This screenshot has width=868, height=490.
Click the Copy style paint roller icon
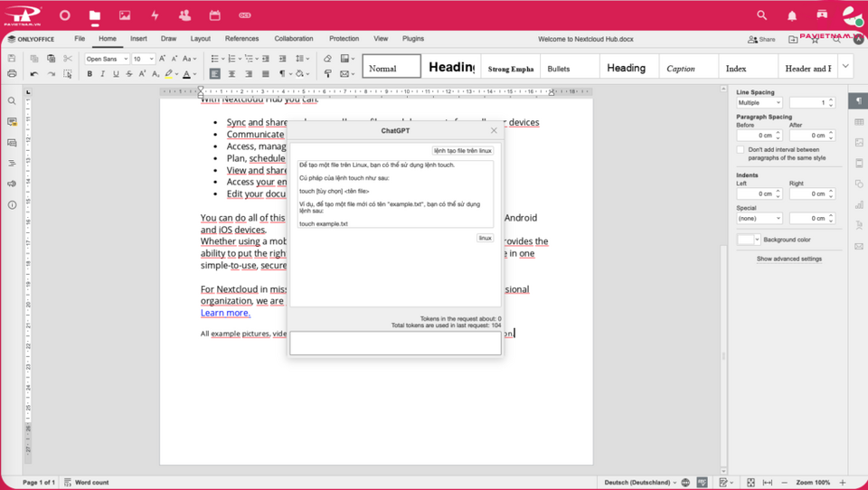(327, 73)
